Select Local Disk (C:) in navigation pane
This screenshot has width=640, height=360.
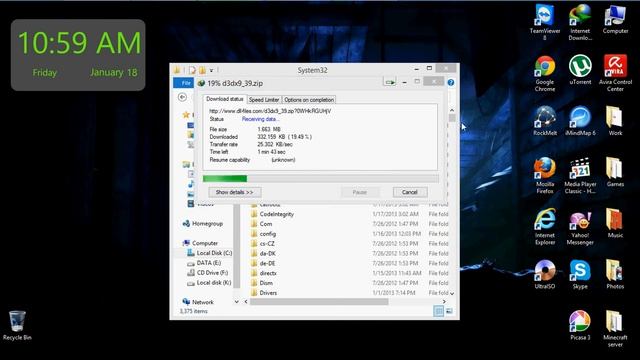[209, 253]
